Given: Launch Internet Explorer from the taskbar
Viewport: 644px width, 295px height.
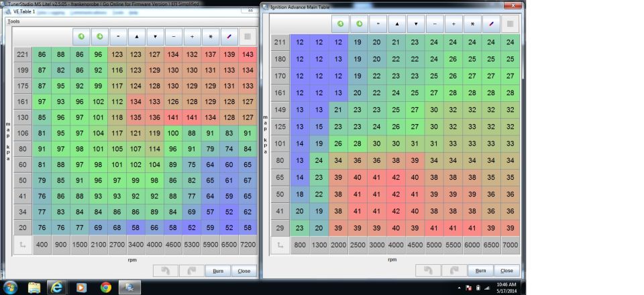Looking at the screenshot, I should (x=57, y=287).
